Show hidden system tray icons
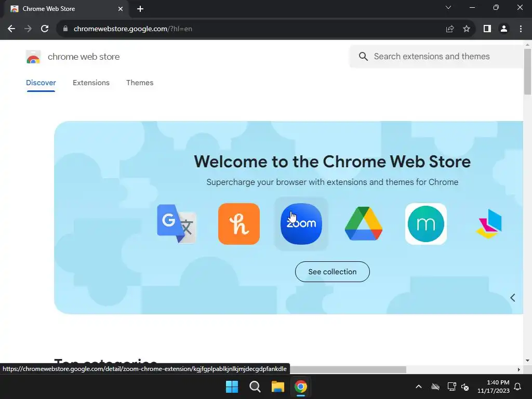Screen dimensions: 532x399 [x=419, y=387]
